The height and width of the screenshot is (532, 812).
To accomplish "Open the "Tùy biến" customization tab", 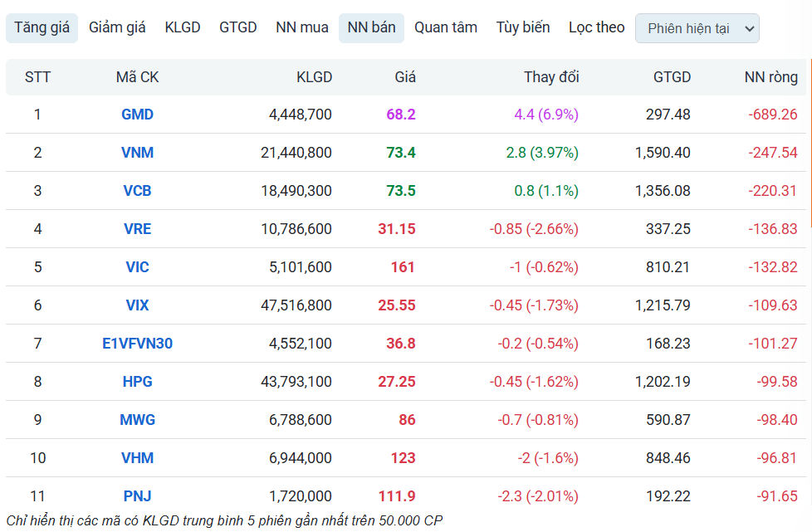I will tap(523, 27).
